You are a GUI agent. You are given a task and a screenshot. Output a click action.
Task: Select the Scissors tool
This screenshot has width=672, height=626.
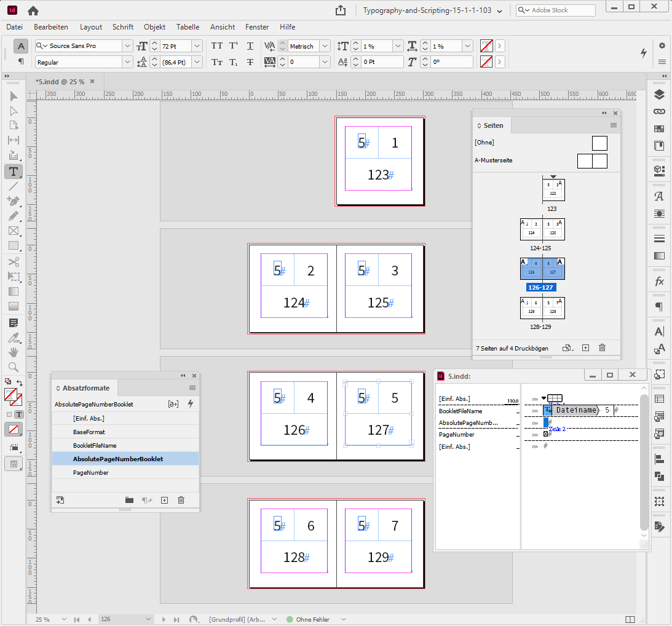(x=13, y=261)
